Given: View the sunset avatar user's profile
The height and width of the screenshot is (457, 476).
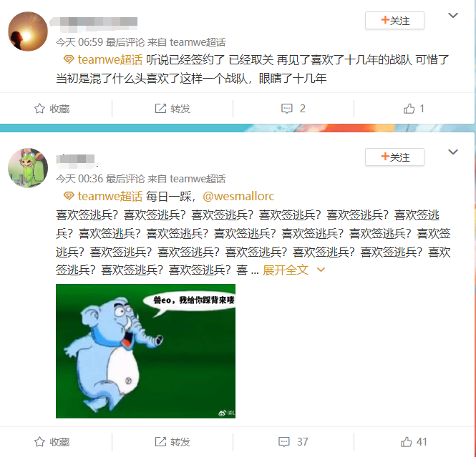Looking at the screenshot, I should tap(28, 31).
